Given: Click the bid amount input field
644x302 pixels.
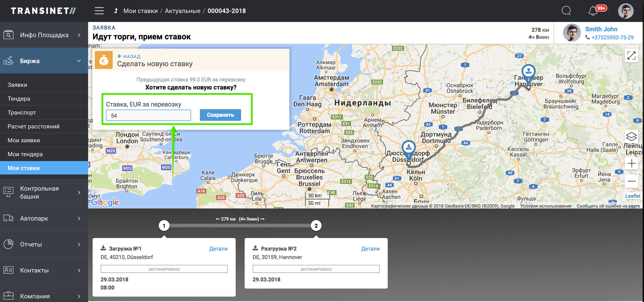Looking at the screenshot, I should coord(148,115).
